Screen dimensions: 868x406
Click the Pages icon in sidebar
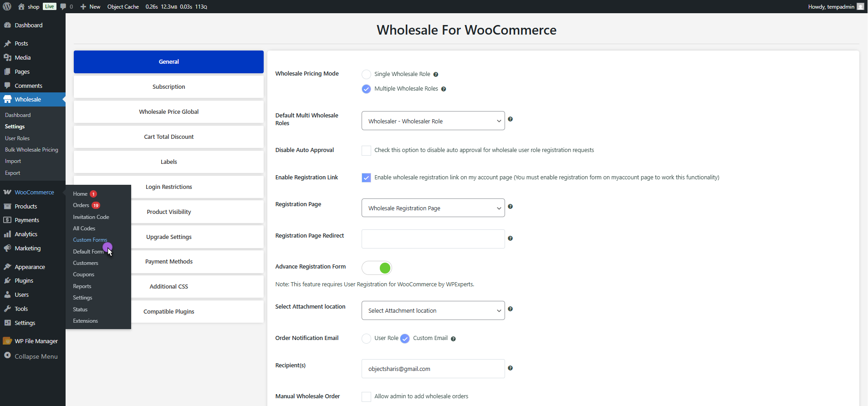(7, 71)
